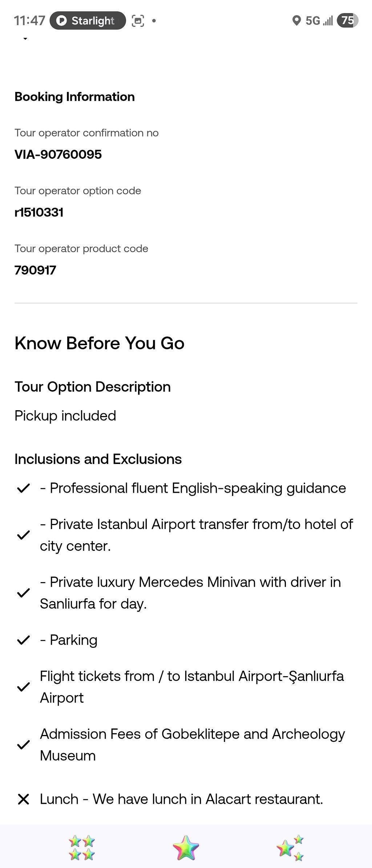Screen dimensions: 372x868
Task: Tap the location pin status icon
Action: 296,21
